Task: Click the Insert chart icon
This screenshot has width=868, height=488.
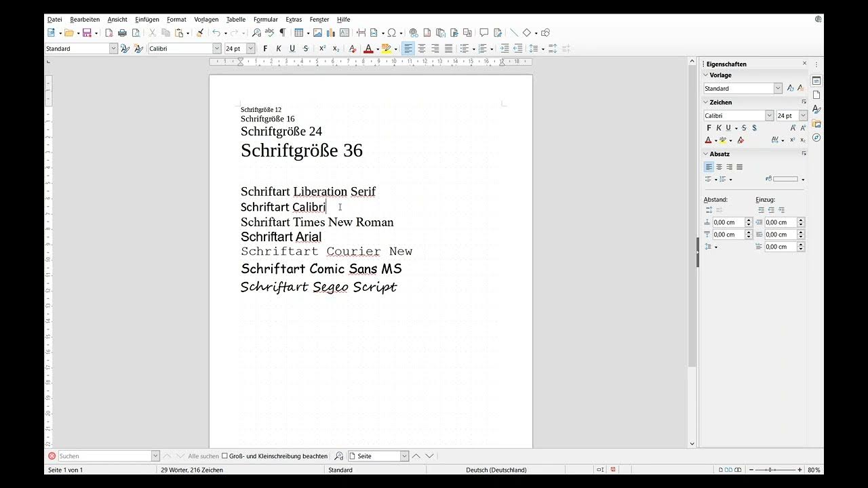Action: [x=331, y=33]
